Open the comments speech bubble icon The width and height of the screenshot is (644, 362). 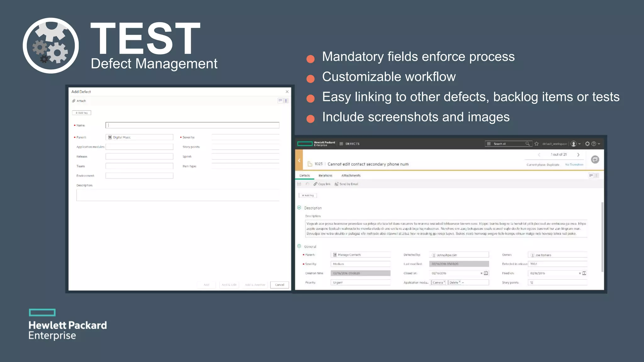click(595, 160)
